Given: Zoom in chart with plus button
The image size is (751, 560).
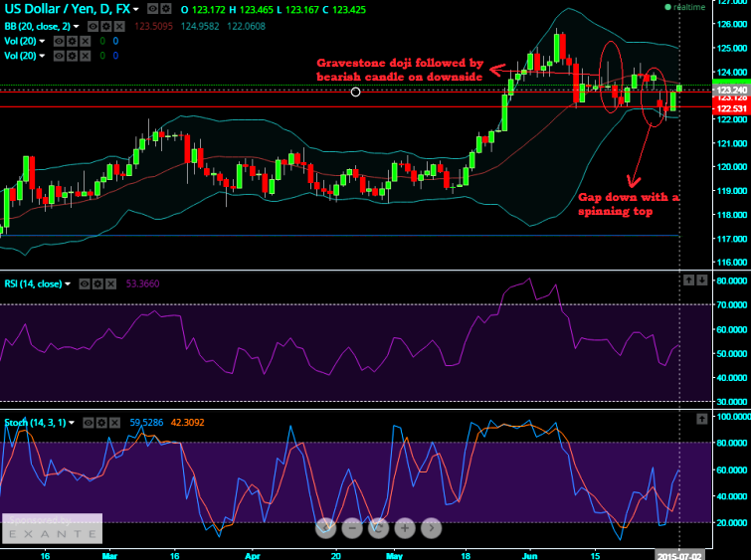Looking at the screenshot, I should [405, 528].
